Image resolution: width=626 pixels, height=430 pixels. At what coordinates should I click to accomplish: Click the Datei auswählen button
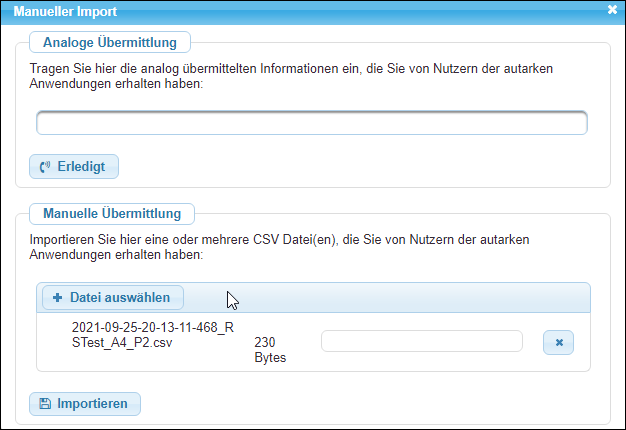[113, 297]
